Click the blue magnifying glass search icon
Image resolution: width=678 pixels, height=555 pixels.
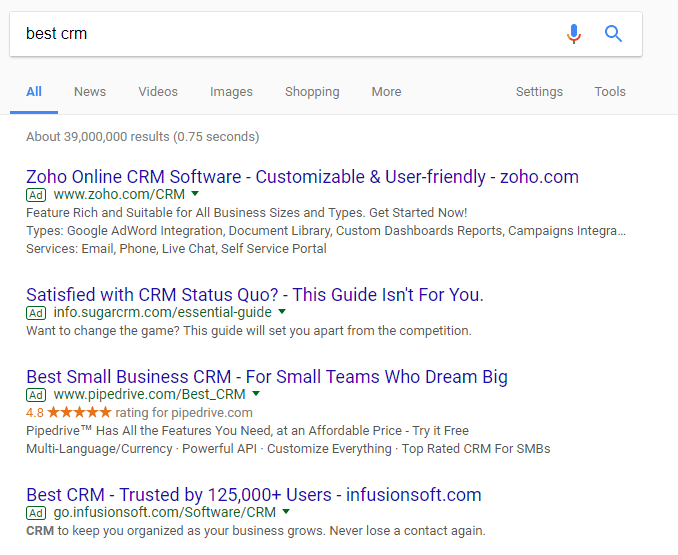614,34
